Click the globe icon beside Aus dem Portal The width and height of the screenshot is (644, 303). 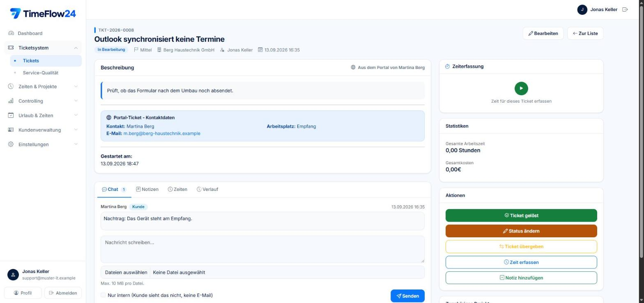(x=353, y=67)
